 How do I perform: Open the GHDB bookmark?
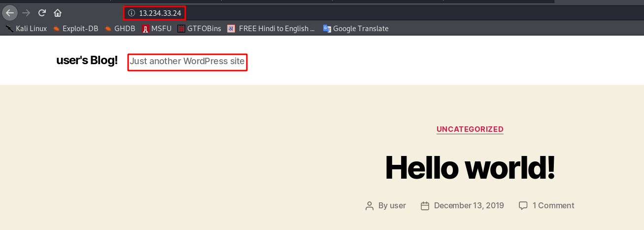coord(120,29)
